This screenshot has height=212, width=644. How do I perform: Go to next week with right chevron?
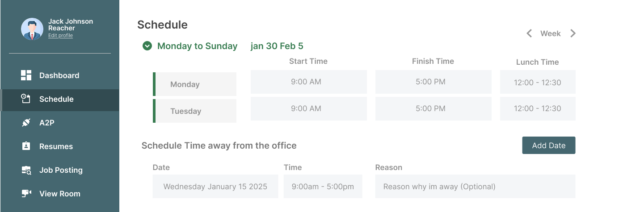573,33
